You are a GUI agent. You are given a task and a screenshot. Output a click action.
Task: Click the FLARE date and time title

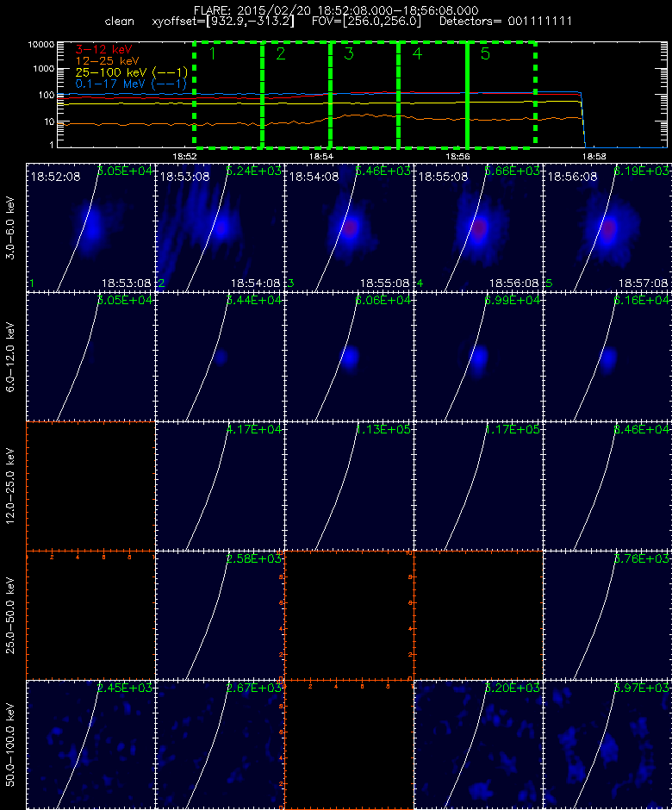[336, 10]
